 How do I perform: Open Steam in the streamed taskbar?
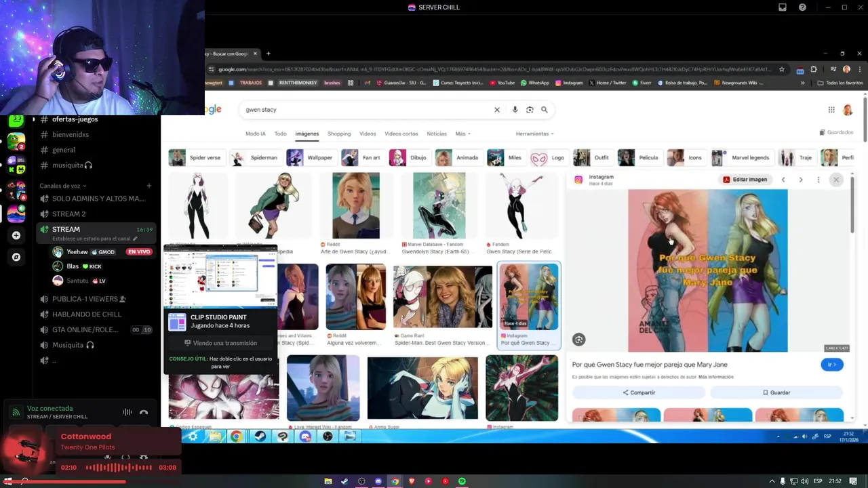(259, 436)
